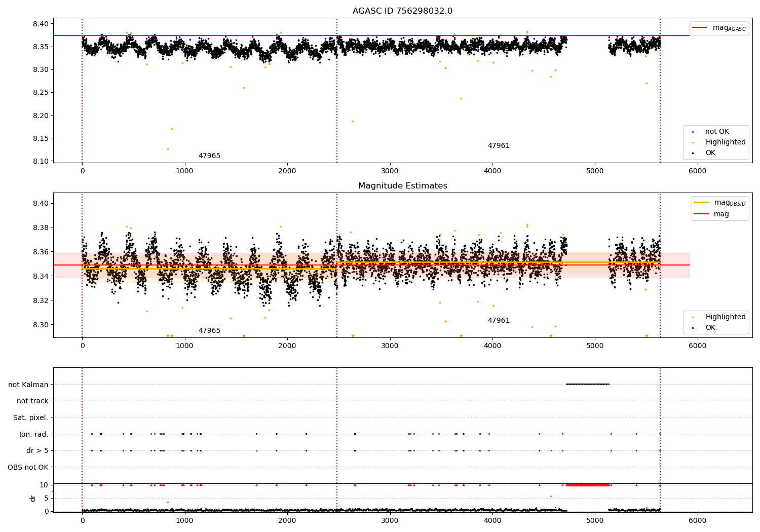Click the 'mag AGASC' legend text
This screenshot has width=760, height=532.
[729, 28]
